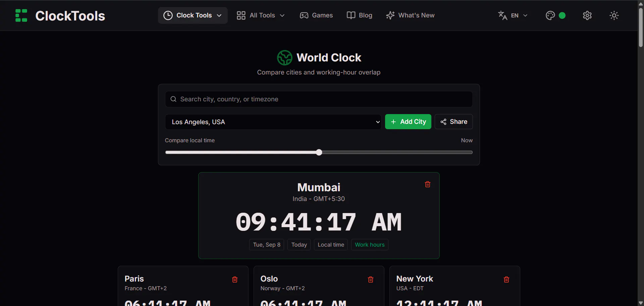The image size is (644, 306).
Task: Go to the Games page
Action: coord(316,15)
